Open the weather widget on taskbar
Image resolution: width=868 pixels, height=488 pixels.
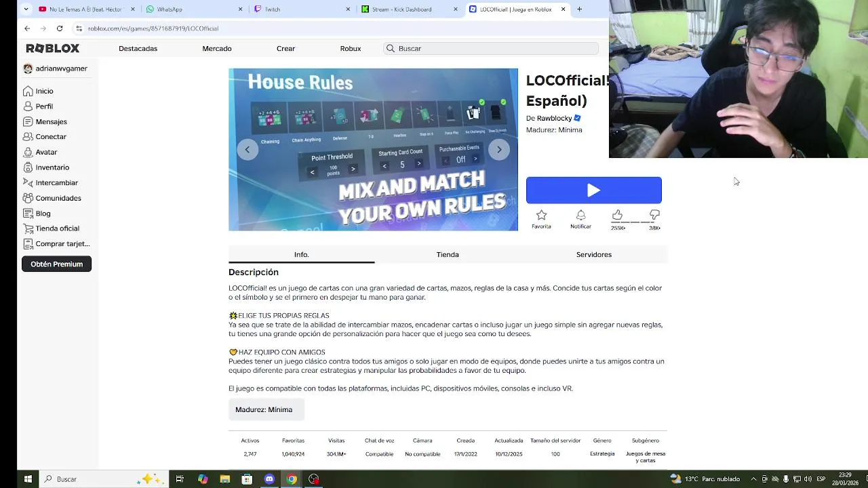705,479
